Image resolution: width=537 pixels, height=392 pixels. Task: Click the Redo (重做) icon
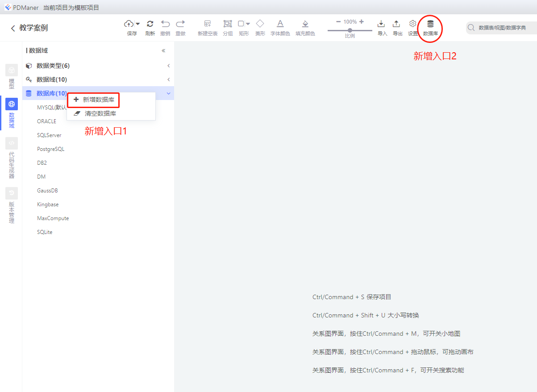click(x=180, y=24)
